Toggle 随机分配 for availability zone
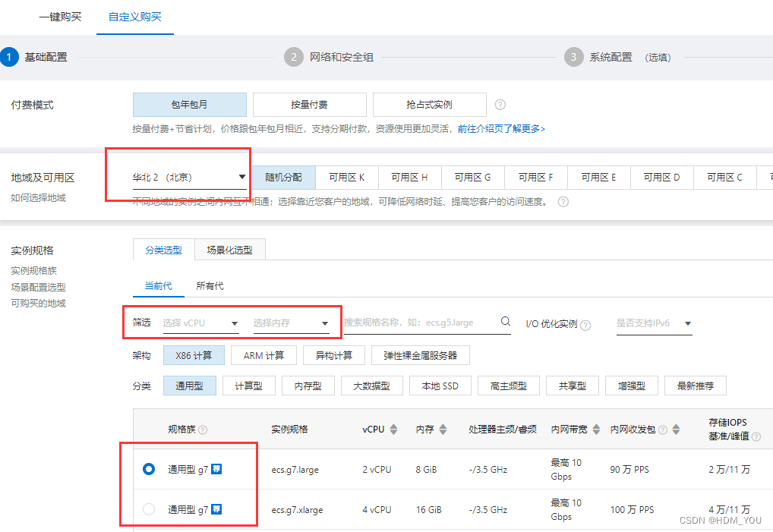Image resolution: width=773 pixels, height=532 pixels. click(284, 177)
